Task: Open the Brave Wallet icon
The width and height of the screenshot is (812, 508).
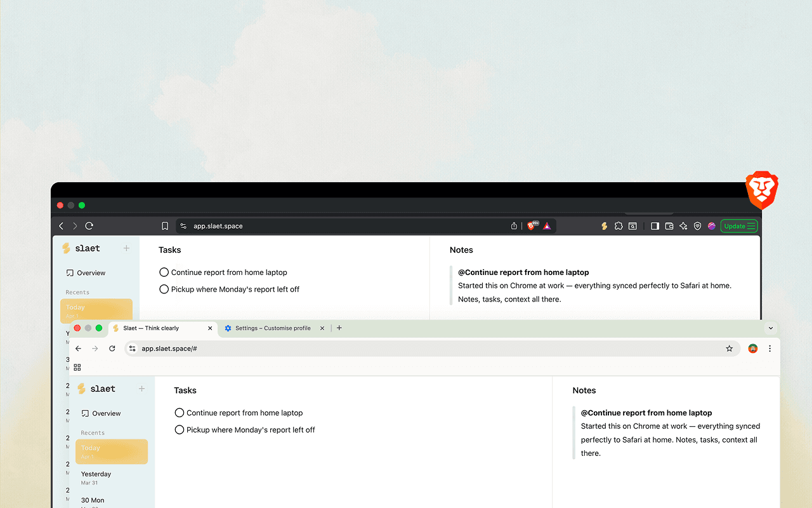Action: pyautogui.click(x=669, y=226)
